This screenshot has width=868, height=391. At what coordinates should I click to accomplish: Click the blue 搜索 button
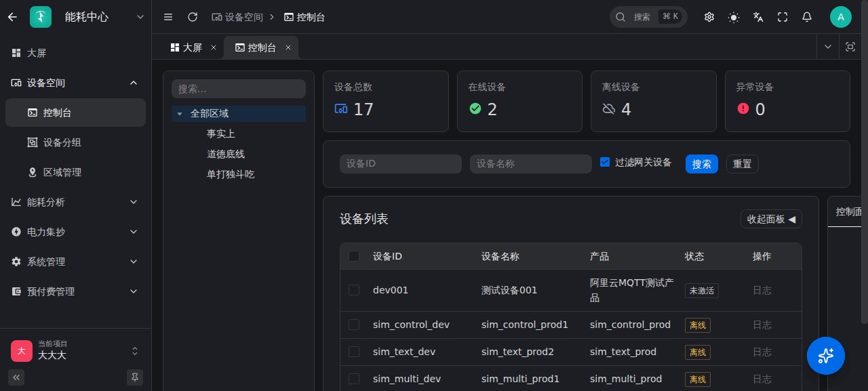tap(702, 164)
